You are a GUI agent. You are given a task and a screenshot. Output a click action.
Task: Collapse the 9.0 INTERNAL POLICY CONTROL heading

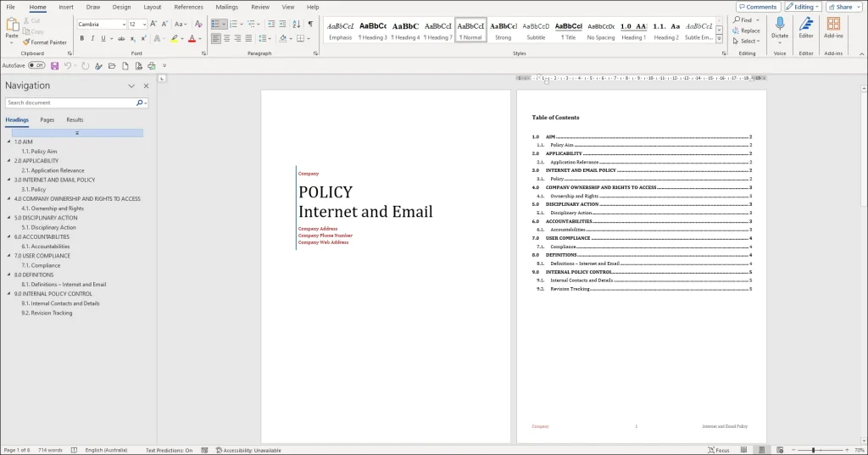coord(8,293)
